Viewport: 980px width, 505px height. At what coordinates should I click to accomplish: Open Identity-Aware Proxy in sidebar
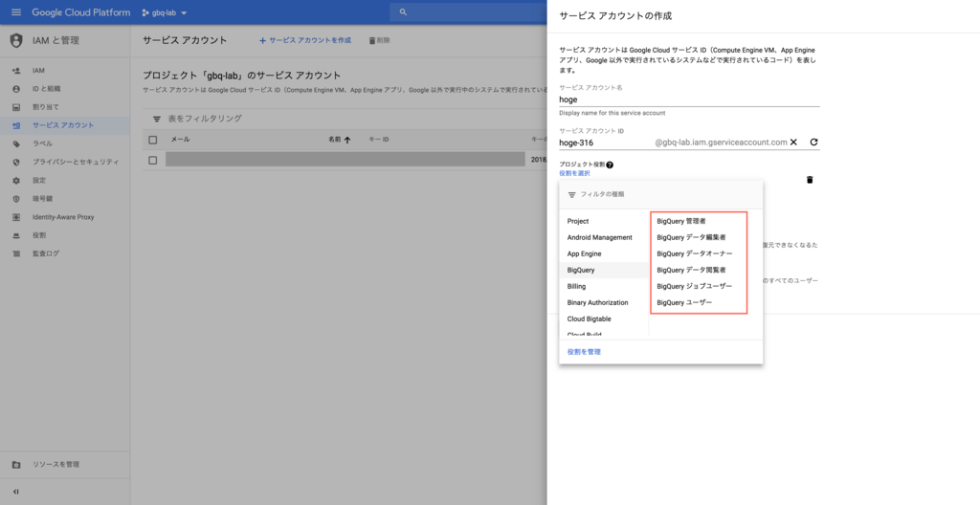tap(65, 217)
